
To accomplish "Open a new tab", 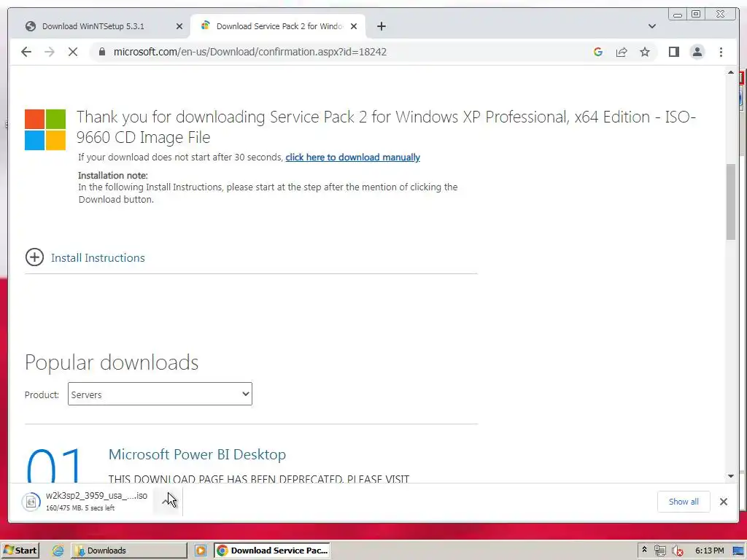I will click(x=381, y=26).
